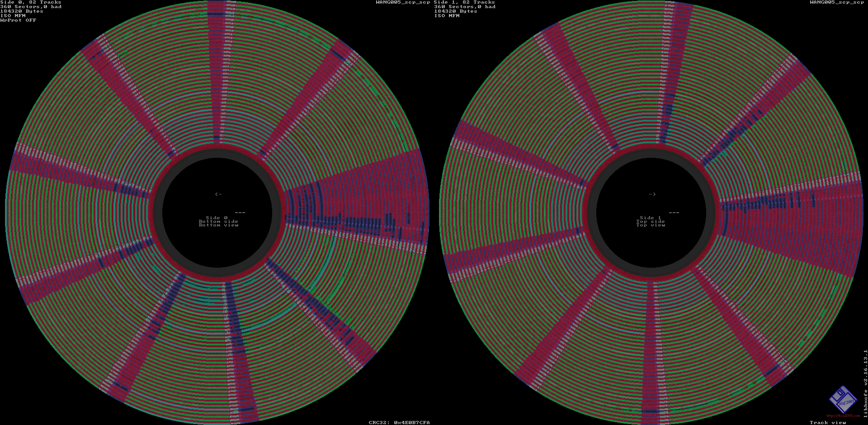Click "184320 Bytes" in the Side 0 info
868x425 pixels.
coord(22,11)
